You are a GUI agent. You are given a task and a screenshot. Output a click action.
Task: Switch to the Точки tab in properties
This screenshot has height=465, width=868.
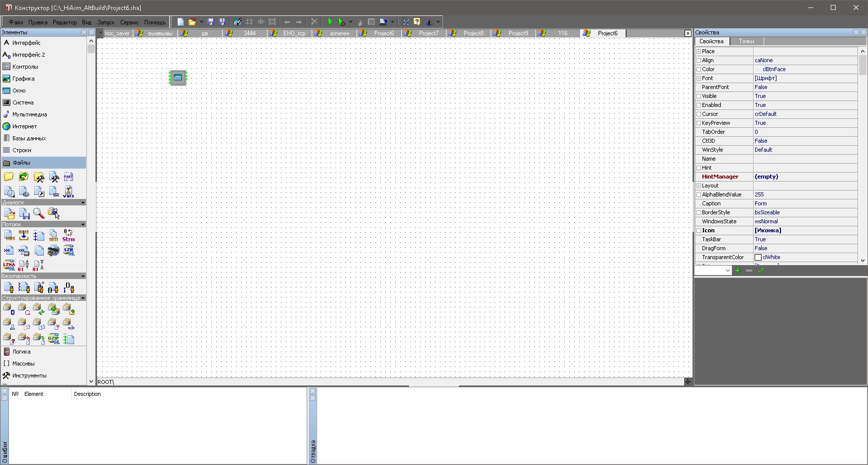click(x=746, y=41)
